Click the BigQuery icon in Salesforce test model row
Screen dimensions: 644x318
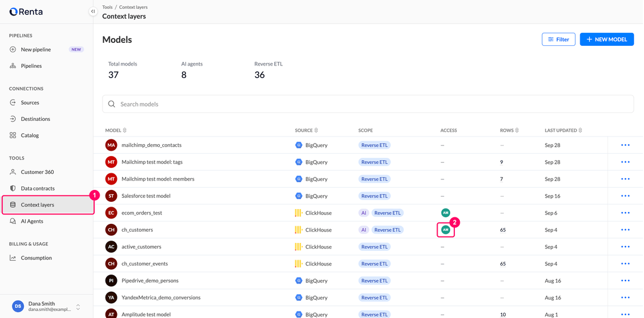(299, 196)
